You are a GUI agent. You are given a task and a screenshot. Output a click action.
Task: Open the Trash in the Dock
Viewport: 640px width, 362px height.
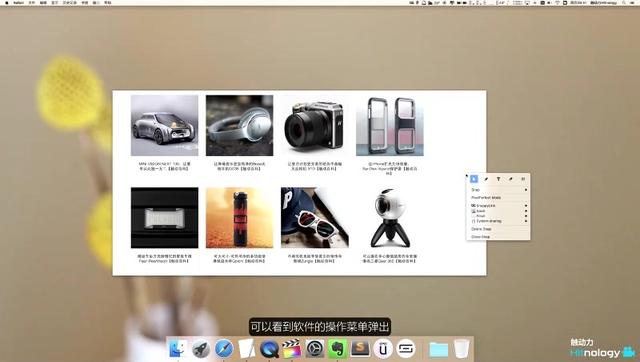coord(462,349)
